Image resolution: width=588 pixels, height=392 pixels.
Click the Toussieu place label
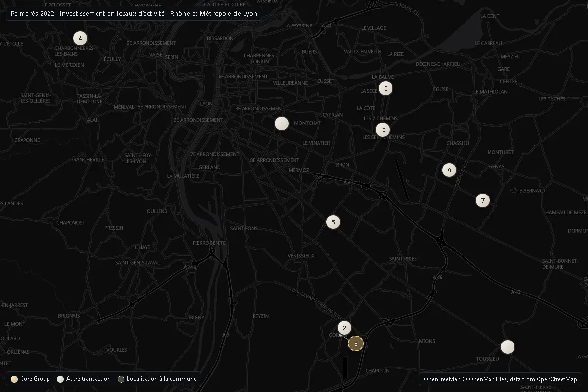tap(488, 359)
